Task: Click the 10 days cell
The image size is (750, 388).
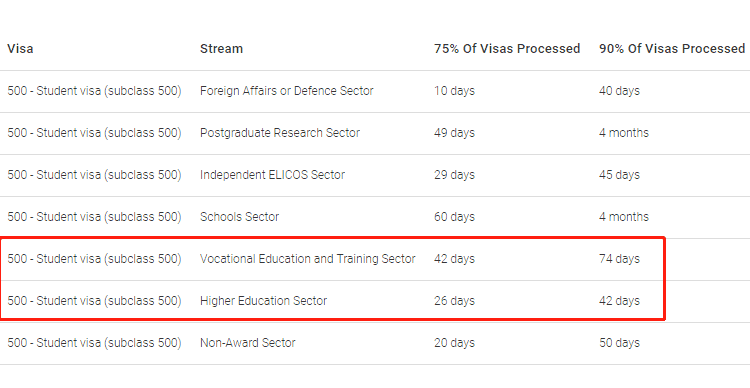Action: click(454, 90)
